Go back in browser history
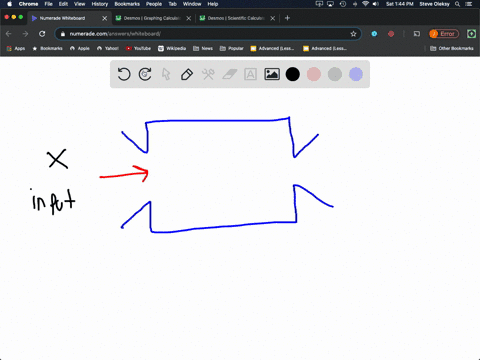The width and height of the screenshot is (480, 360). point(9,34)
